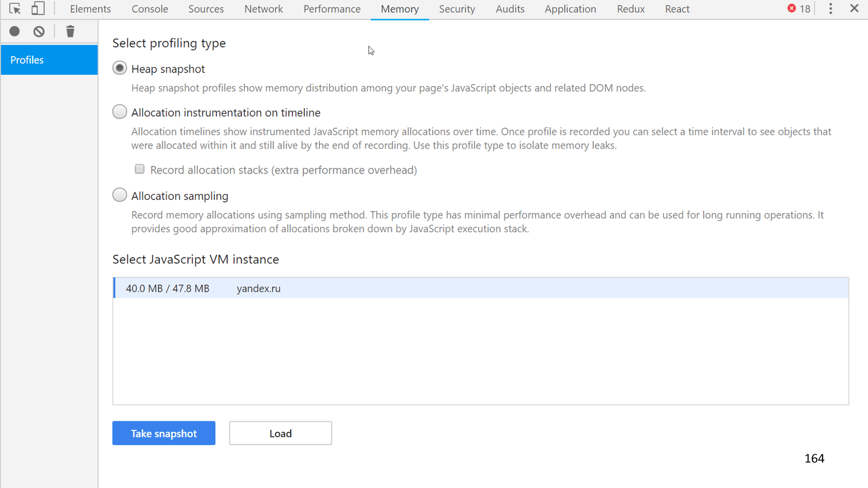This screenshot has height=488, width=868.
Task: Select the Allocation sampling radio button
Action: pos(120,195)
